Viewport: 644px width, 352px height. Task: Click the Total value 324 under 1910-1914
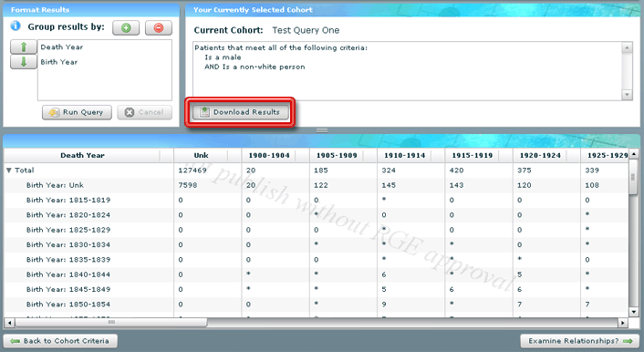pyautogui.click(x=389, y=170)
